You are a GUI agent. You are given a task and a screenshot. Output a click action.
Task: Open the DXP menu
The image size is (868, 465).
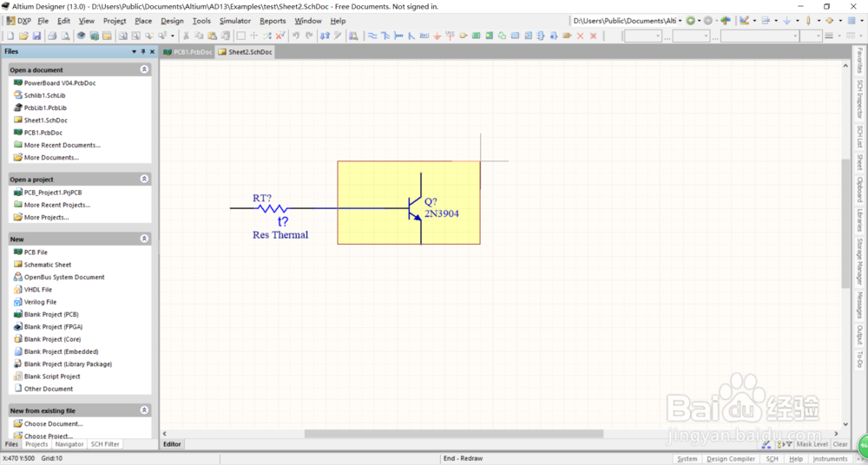tap(19, 21)
